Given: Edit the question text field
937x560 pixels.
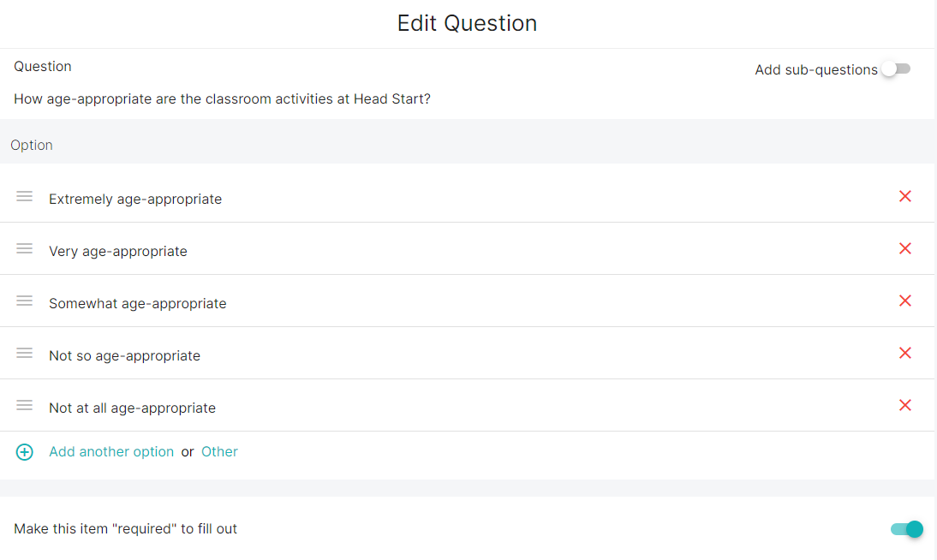Looking at the screenshot, I should 222,99.
